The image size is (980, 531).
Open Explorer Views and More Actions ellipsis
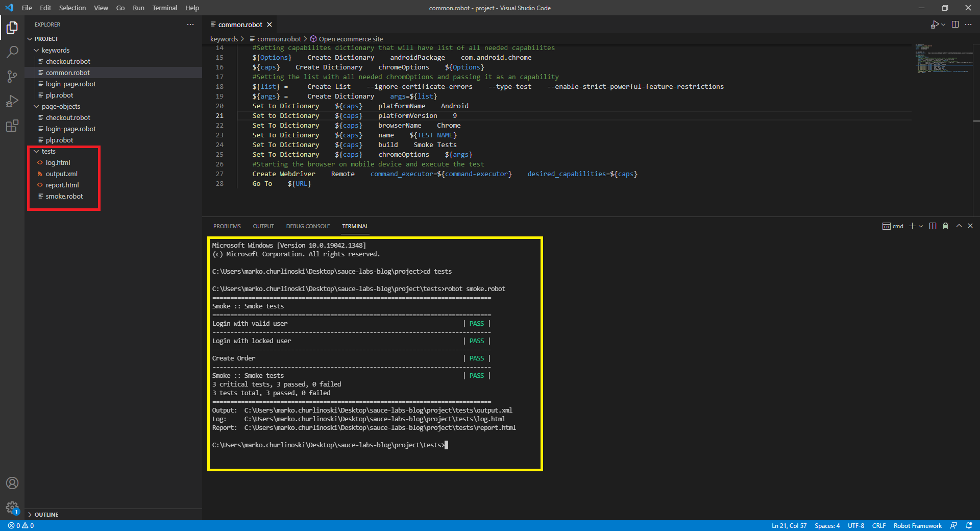coord(190,25)
